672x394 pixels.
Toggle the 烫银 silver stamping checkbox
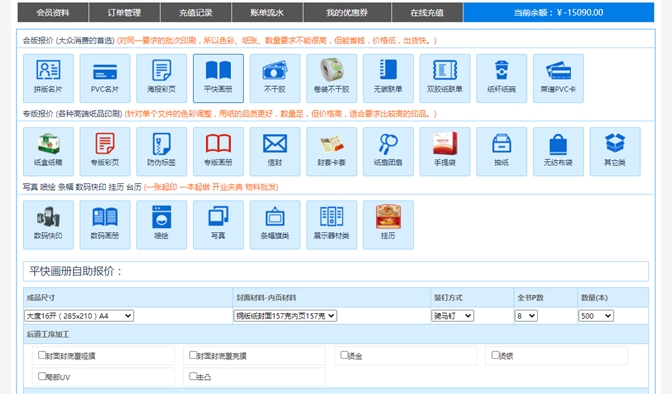click(495, 355)
